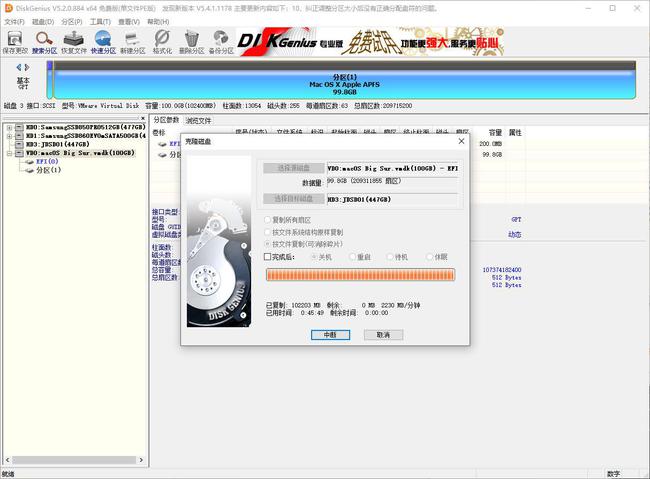Click the HD0 Samsung SSD disk icon
The image size is (650, 479).
(19, 127)
